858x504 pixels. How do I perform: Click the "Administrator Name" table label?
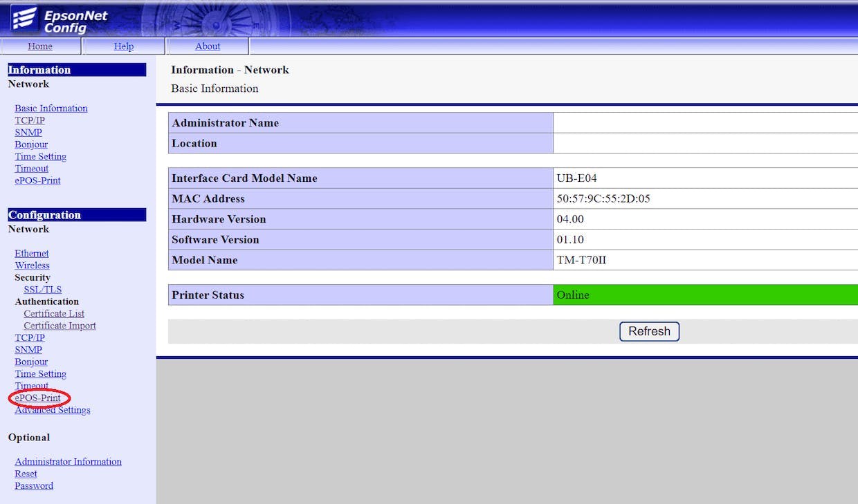[x=226, y=123]
